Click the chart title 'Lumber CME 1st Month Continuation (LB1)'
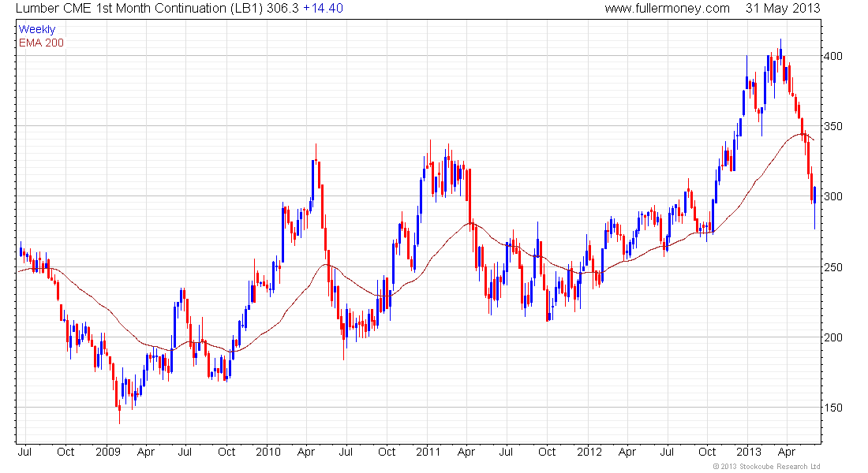 point(140,9)
